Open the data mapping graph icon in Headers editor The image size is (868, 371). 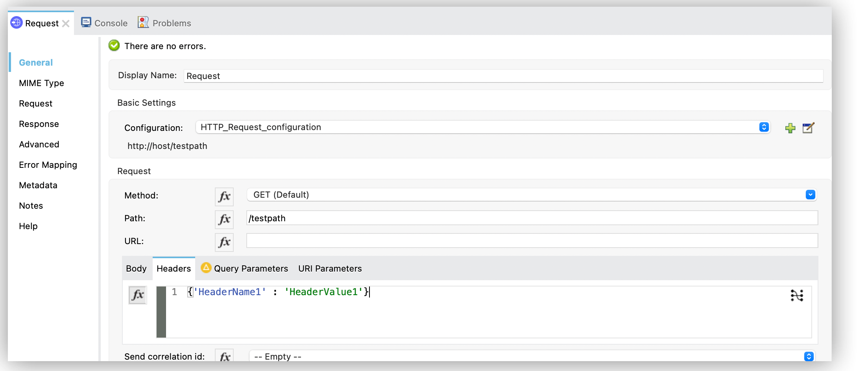tap(797, 295)
